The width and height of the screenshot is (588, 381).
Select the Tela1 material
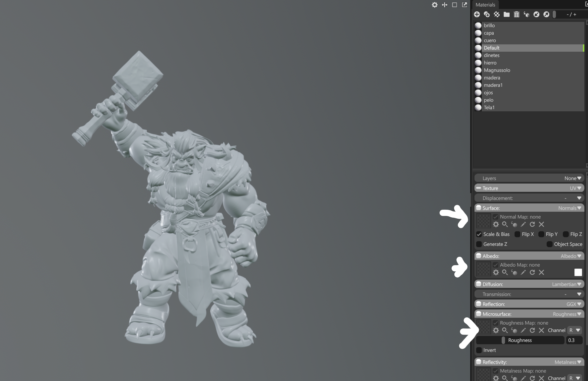(x=529, y=108)
